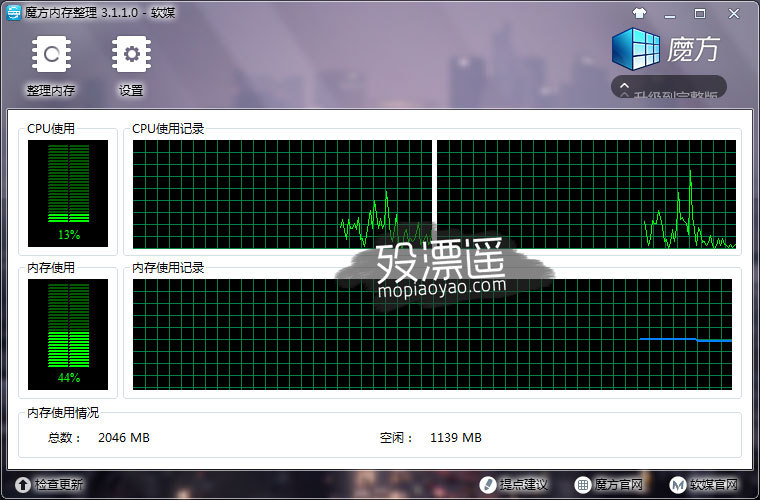Click 检查更新 check for updates
The image size is (760, 500).
pyautogui.click(x=49, y=484)
